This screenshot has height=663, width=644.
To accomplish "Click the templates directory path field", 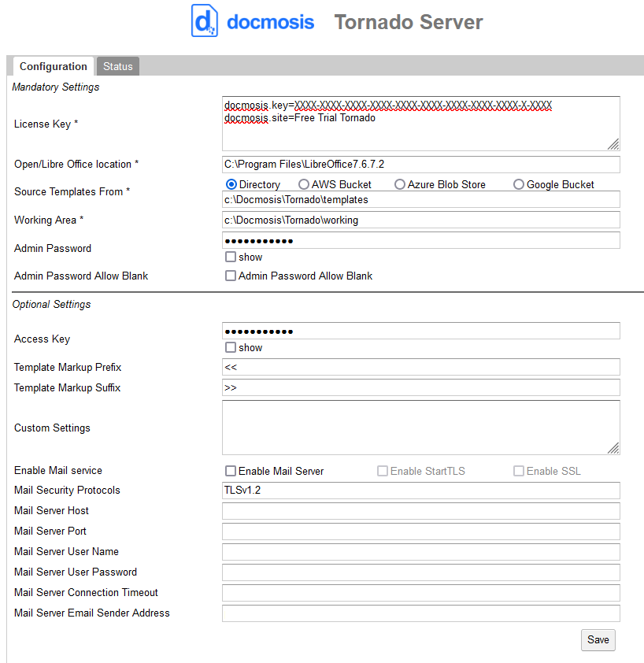I will pos(420,199).
